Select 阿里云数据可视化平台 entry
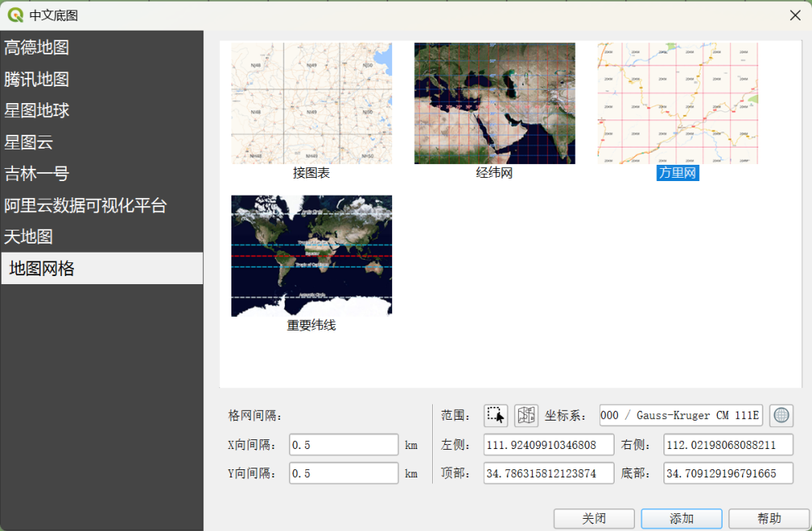Image resolution: width=812 pixels, height=531 pixels. click(102, 205)
